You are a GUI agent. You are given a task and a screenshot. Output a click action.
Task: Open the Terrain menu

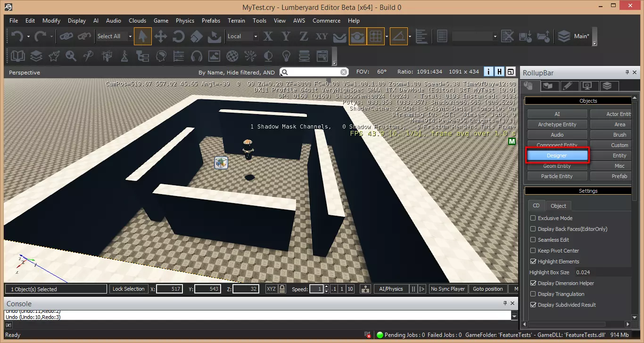tap(236, 21)
